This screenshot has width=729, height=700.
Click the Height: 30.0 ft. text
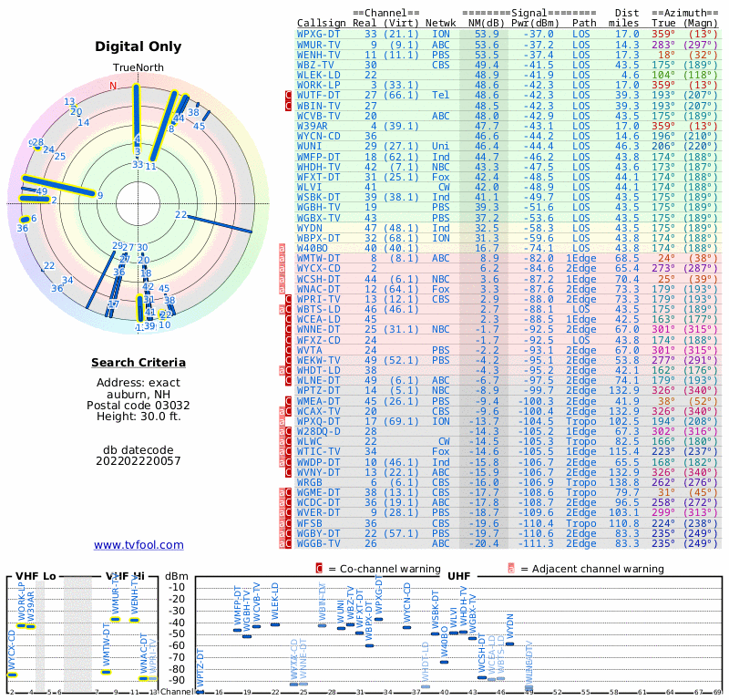pos(139,417)
